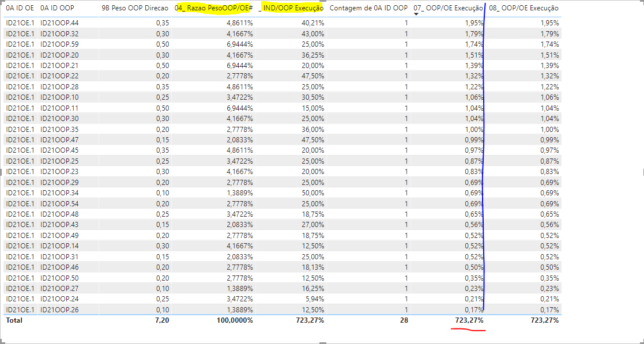This screenshot has width=644, height=344.
Task: Click the 27,00% IND/OOP Execução value
Action: click(312, 225)
